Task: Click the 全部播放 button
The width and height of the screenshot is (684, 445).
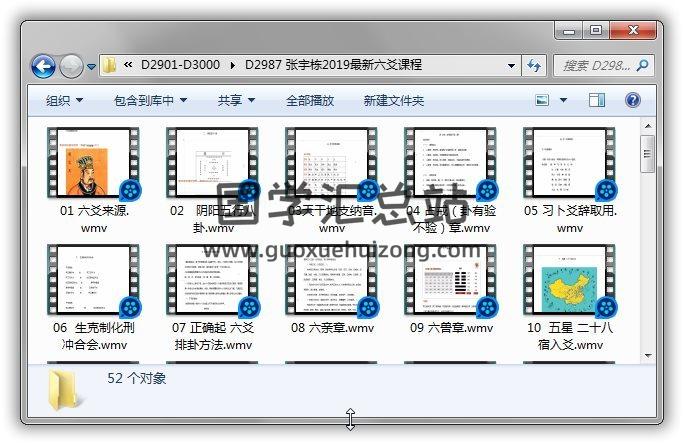Action: 313,101
